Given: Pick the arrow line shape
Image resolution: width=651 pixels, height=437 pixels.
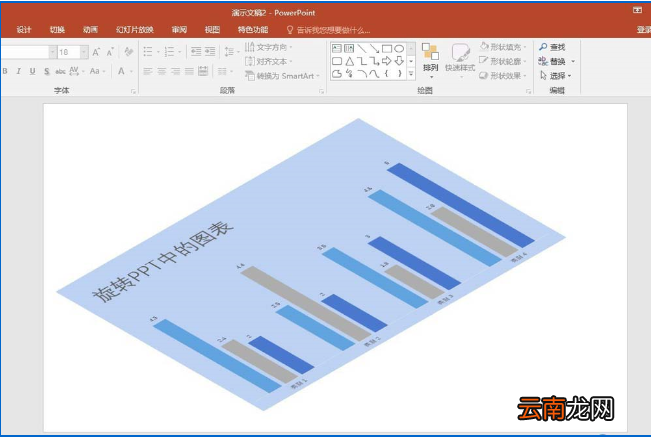Looking at the screenshot, I should 374,49.
